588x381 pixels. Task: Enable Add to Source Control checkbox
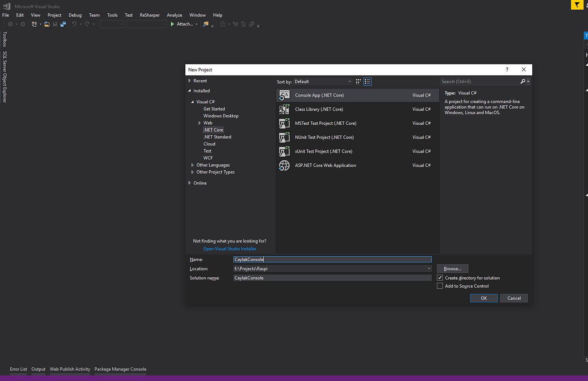[440, 286]
